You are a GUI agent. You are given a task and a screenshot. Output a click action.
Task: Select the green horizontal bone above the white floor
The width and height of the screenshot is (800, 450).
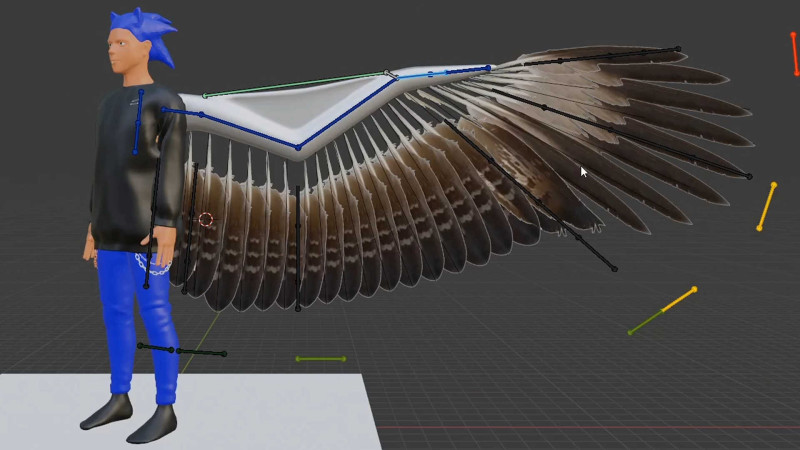coord(321,359)
